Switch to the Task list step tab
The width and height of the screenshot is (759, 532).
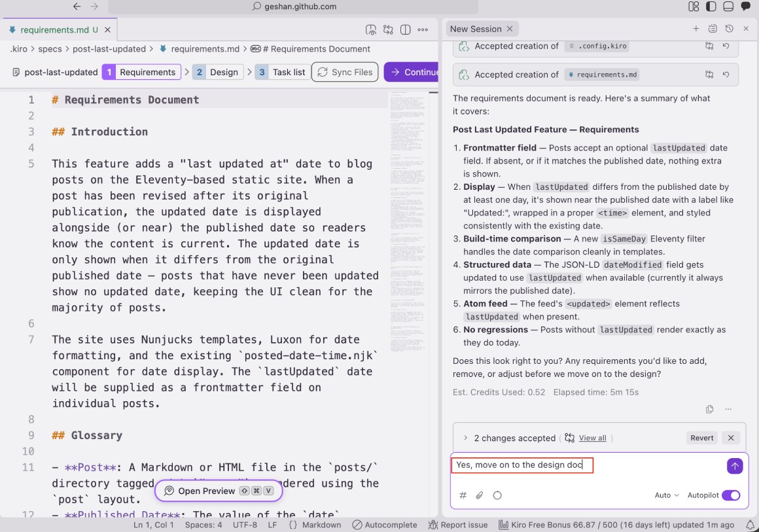(x=282, y=72)
